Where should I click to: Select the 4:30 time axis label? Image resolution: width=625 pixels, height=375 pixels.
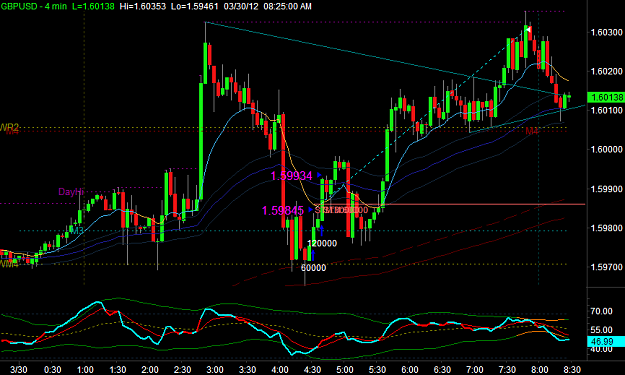[312, 370]
